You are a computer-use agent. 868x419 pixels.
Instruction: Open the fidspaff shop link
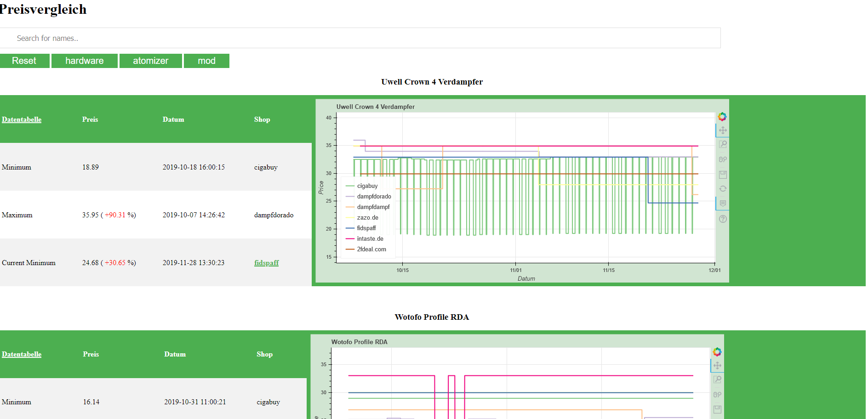(266, 263)
